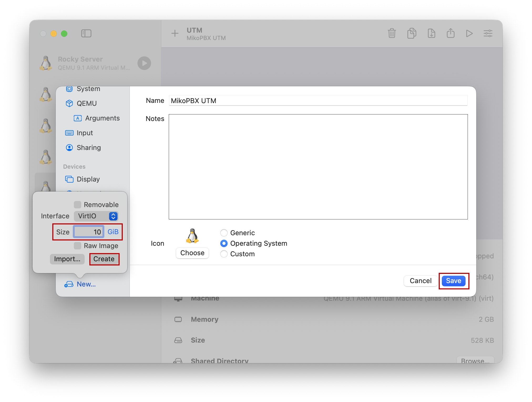Open VM settings sliders icon
This screenshot has width=532, height=402.
(x=488, y=33)
